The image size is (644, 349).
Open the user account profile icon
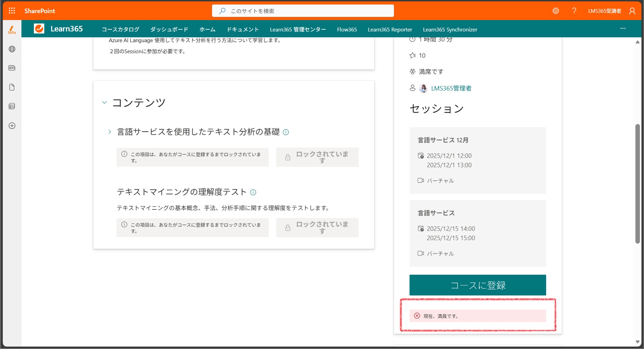point(632,11)
